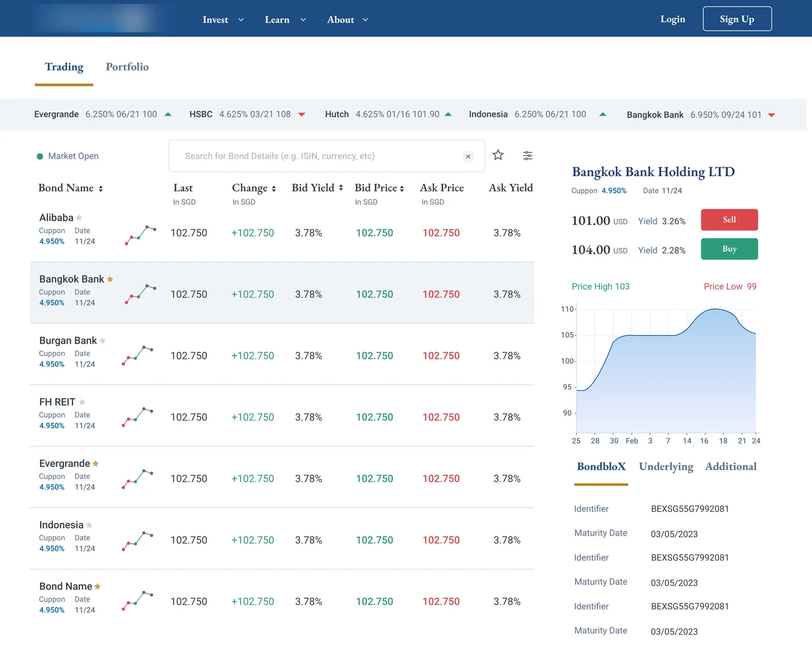Click the Market Open status label
The width and height of the screenshot is (812, 655).
pyautogui.click(x=68, y=157)
